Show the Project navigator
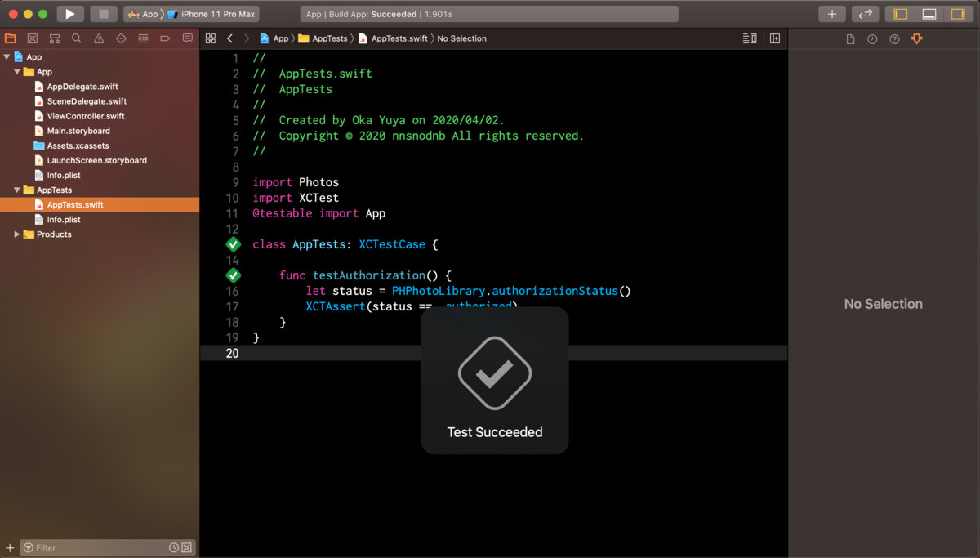 [11, 38]
